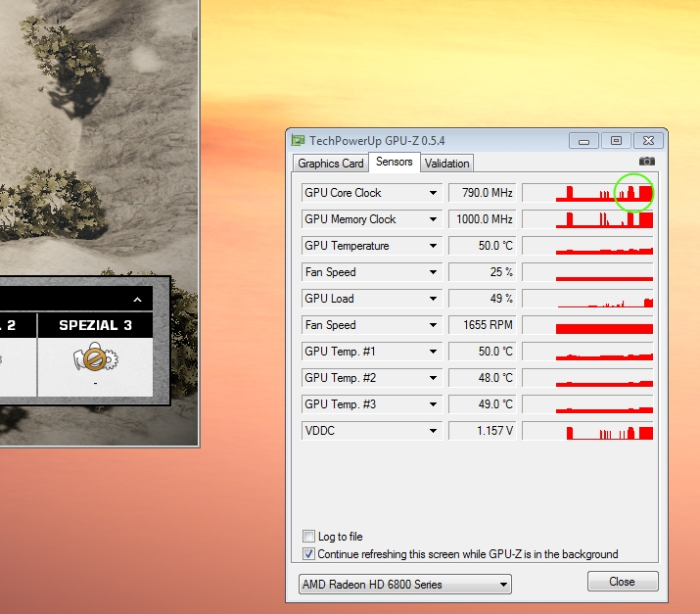
Task: Click the 1655 RPM fan speed value
Action: pos(483,325)
